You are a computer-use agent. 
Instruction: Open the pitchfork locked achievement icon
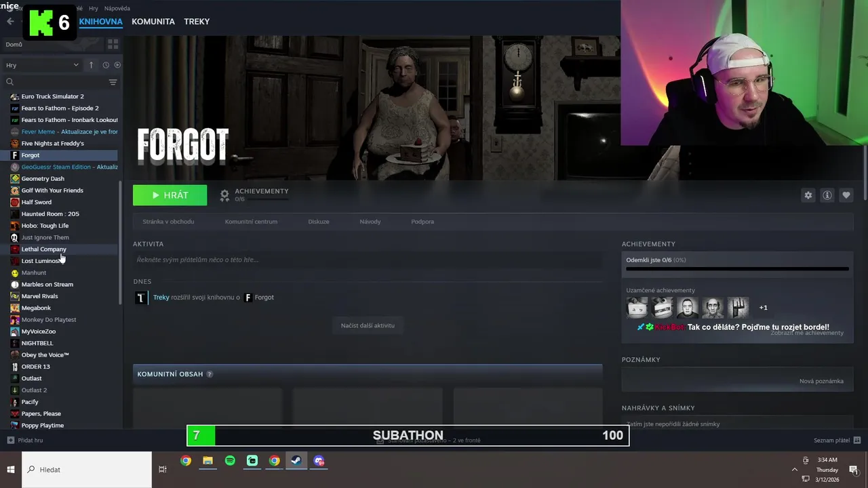738,308
